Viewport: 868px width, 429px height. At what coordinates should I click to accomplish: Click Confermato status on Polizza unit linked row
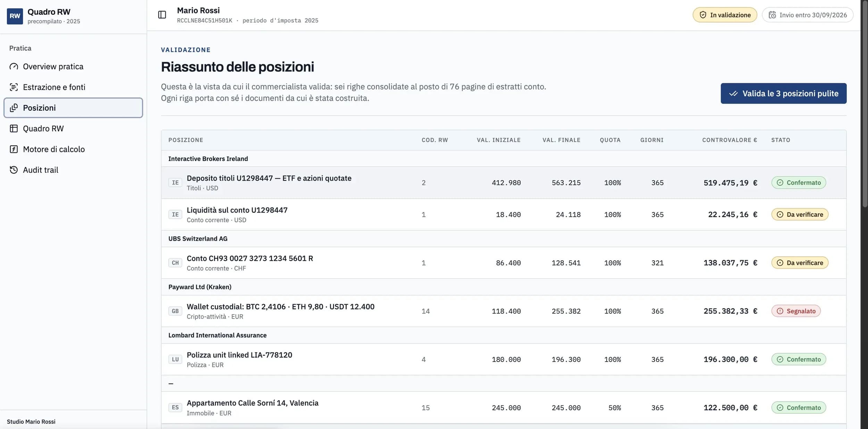(799, 360)
